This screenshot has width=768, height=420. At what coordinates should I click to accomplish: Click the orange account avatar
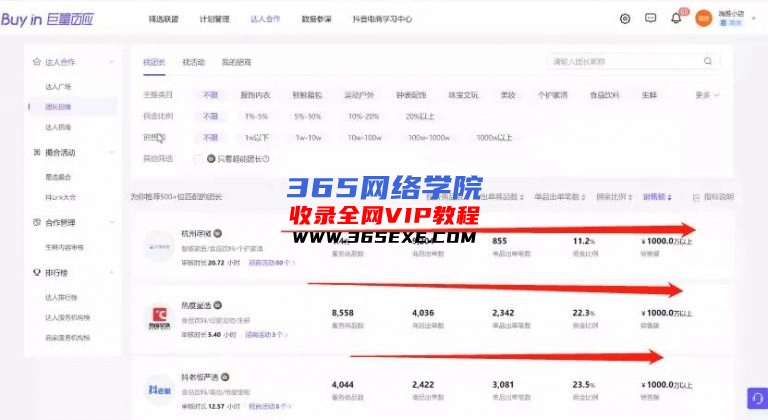point(704,18)
